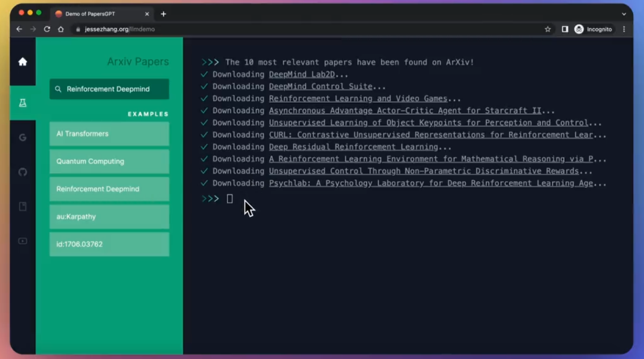Open the Google Scholar icon in sidebar
Image resolution: width=644 pixels, height=359 pixels.
tap(23, 137)
